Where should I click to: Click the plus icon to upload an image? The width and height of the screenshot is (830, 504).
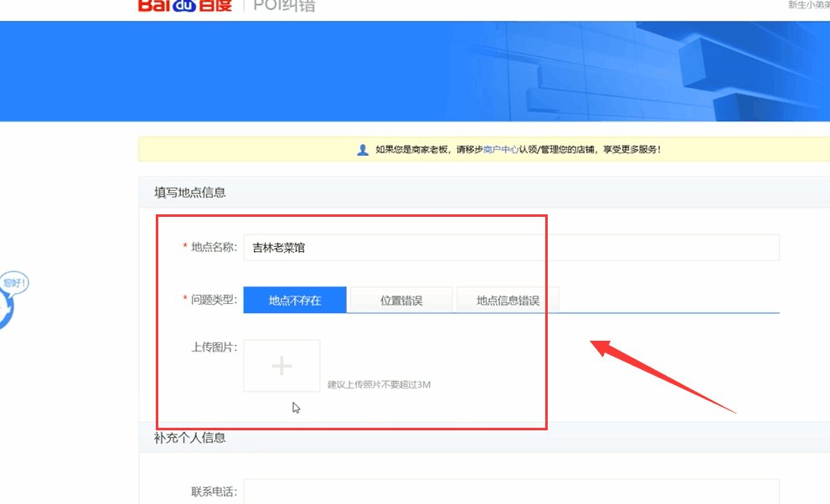(x=281, y=366)
